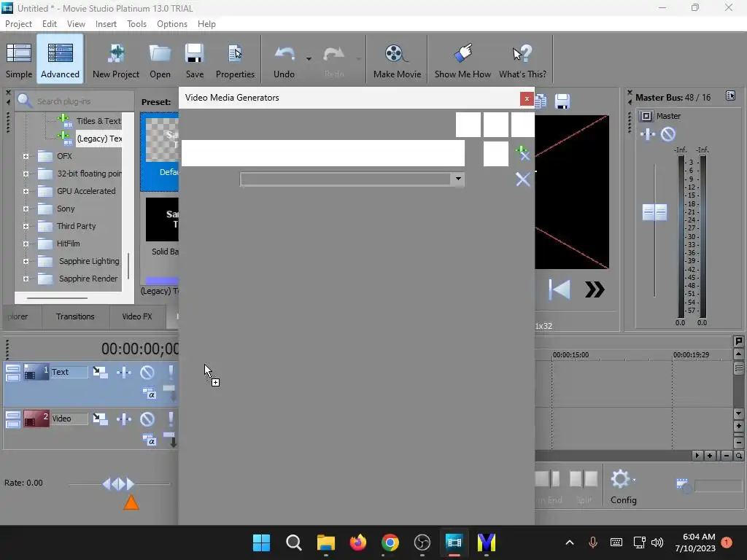Show more preview buttons chevron
The image size is (747, 560).
coord(595,289)
